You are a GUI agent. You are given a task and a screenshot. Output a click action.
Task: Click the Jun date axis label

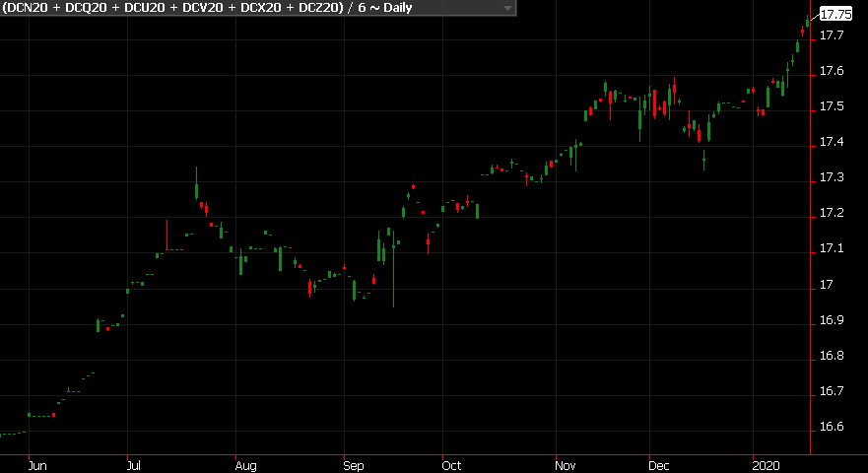tap(37, 466)
